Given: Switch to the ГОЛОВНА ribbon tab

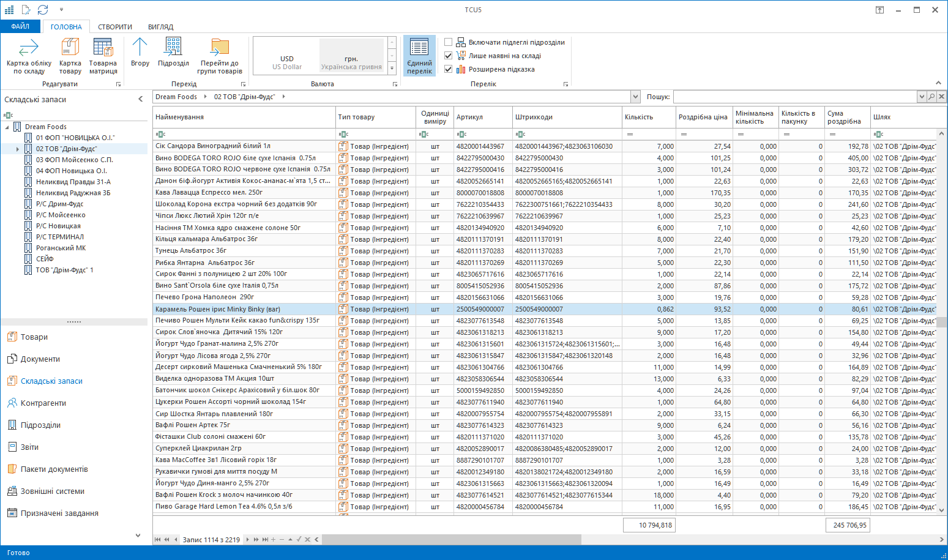Looking at the screenshot, I should coord(66,27).
